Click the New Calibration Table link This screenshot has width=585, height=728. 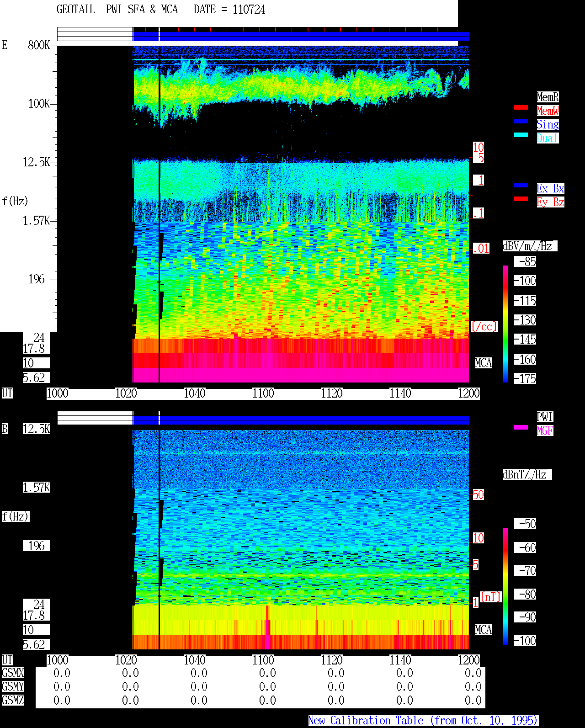[423, 720]
